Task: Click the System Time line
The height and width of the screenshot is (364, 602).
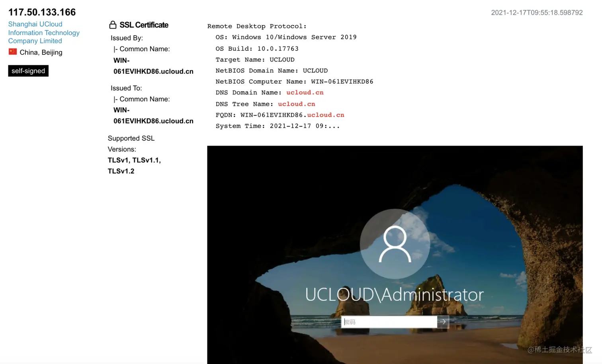Action: [x=278, y=126]
